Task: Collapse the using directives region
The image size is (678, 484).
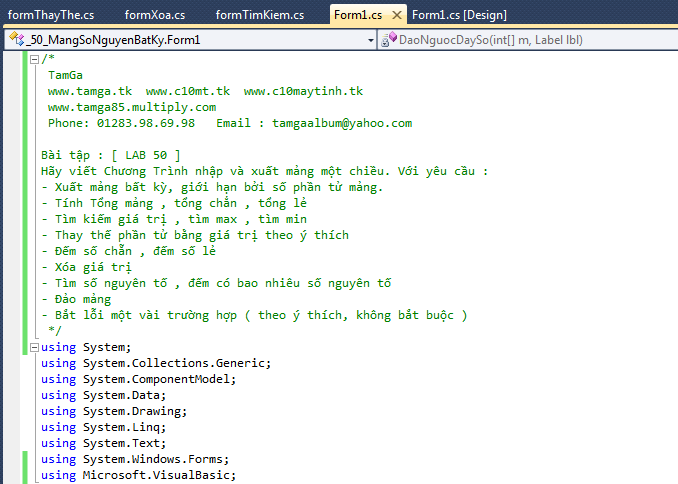Action: 34,347
